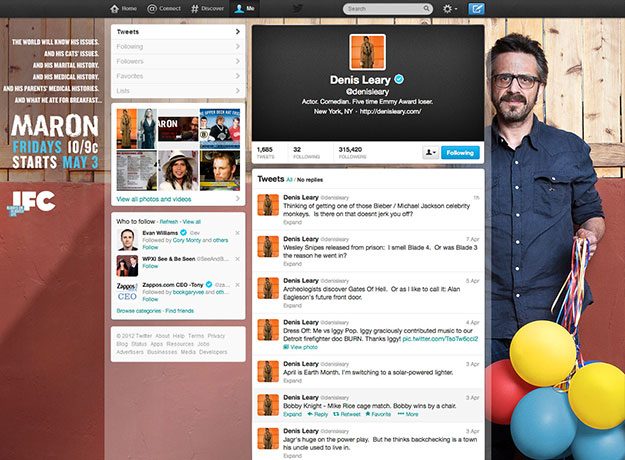Open the bookgaryvee link
This screenshot has width=625, height=460.
188,292
